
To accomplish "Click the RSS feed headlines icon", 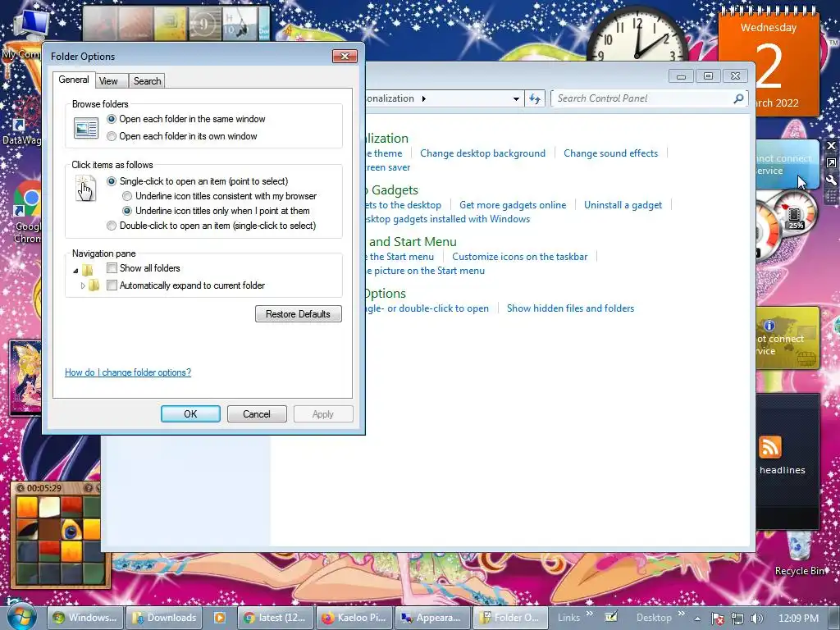I will [x=769, y=447].
